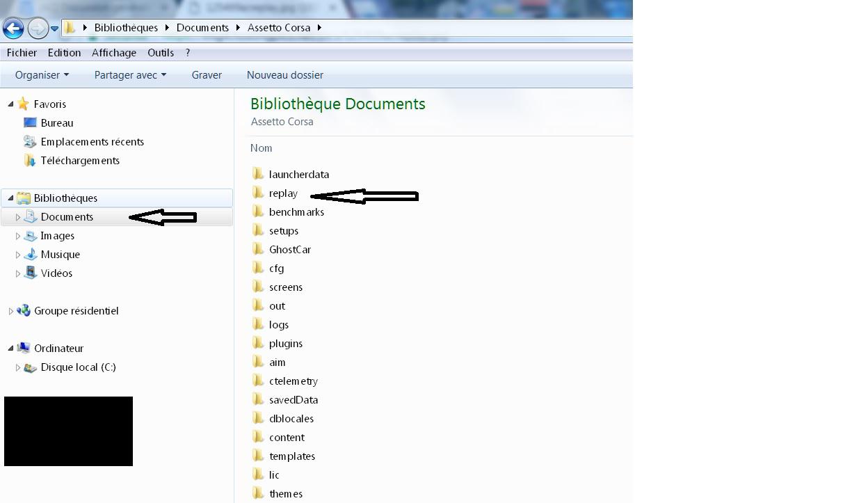Expand the arrow after Documents breadcrumb
Screen dimensions: 868x503
238,28
